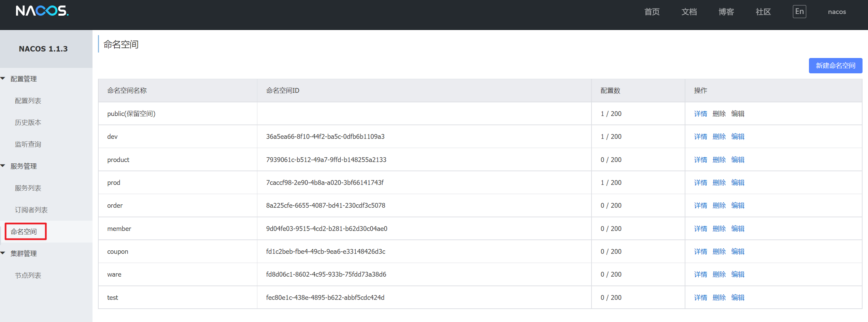Delete the ware namespace
The height and width of the screenshot is (322, 868).
[x=719, y=274]
